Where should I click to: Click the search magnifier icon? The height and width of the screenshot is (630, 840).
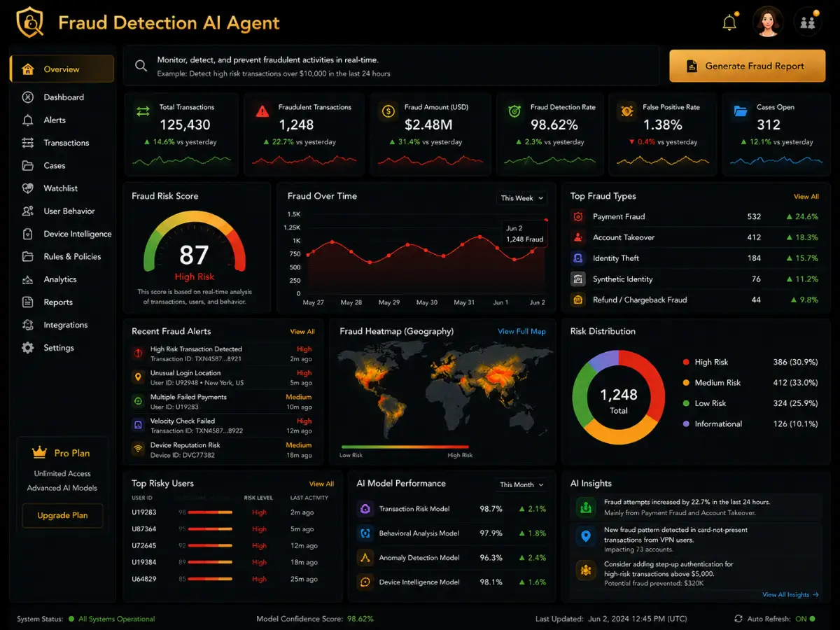(141, 66)
